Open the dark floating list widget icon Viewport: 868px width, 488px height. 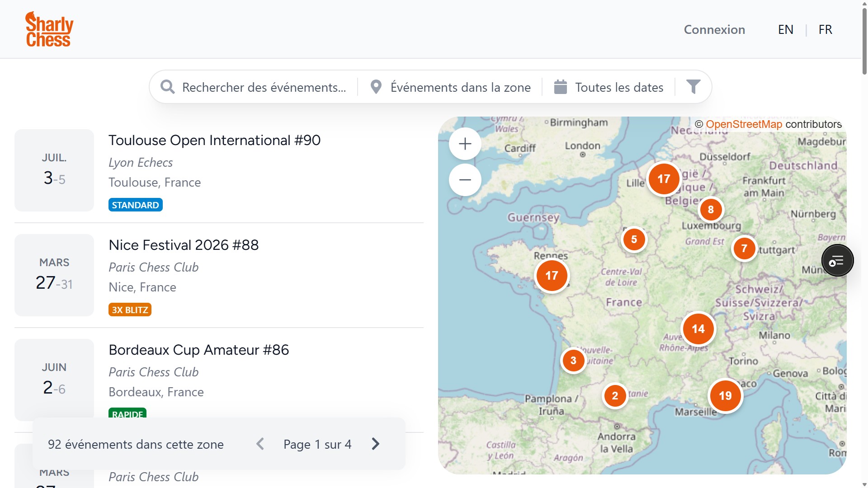tap(837, 261)
